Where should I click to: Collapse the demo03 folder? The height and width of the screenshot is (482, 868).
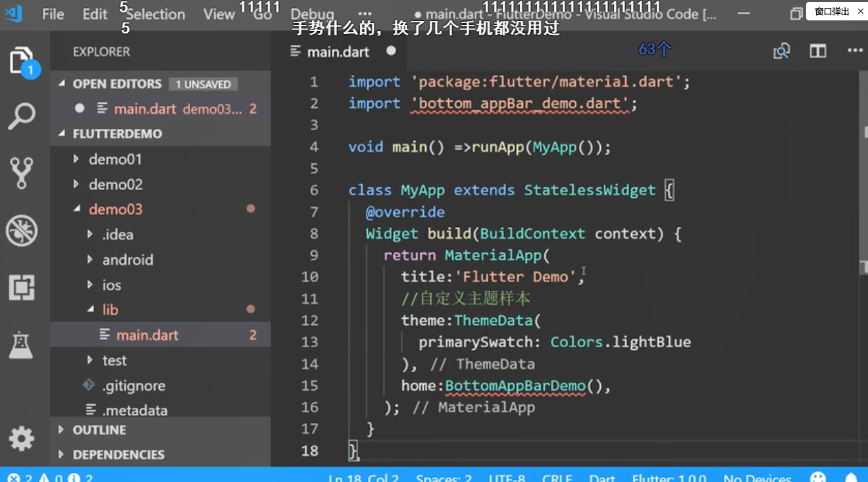pos(160,209)
